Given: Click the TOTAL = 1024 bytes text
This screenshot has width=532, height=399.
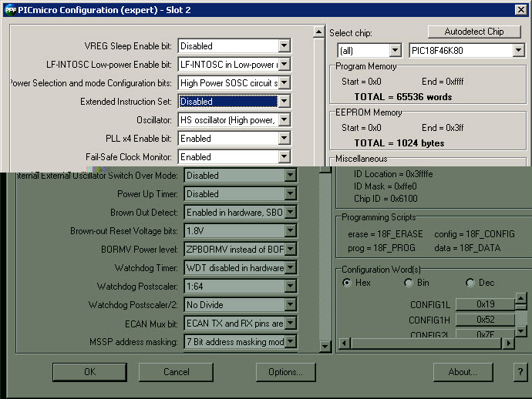Looking at the screenshot, I should click(x=399, y=143).
